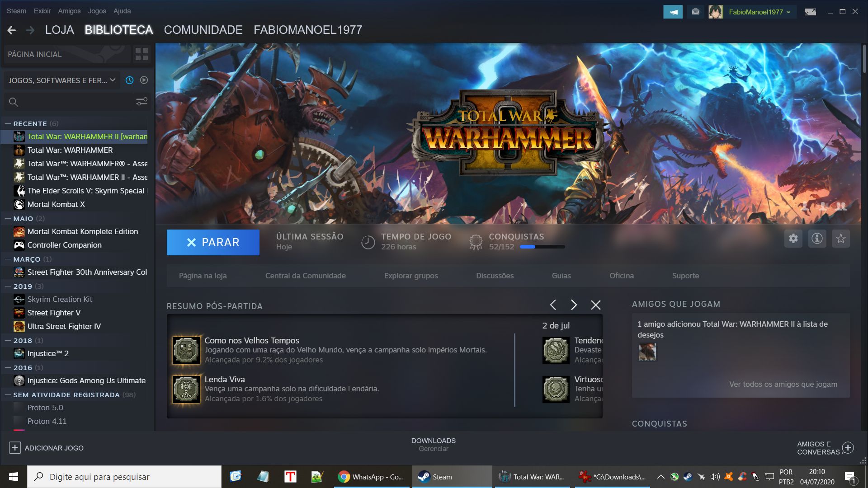Open the Jogos, Softwares e Fer... dropdown
The height and width of the screenshot is (488, 868).
point(62,80)
